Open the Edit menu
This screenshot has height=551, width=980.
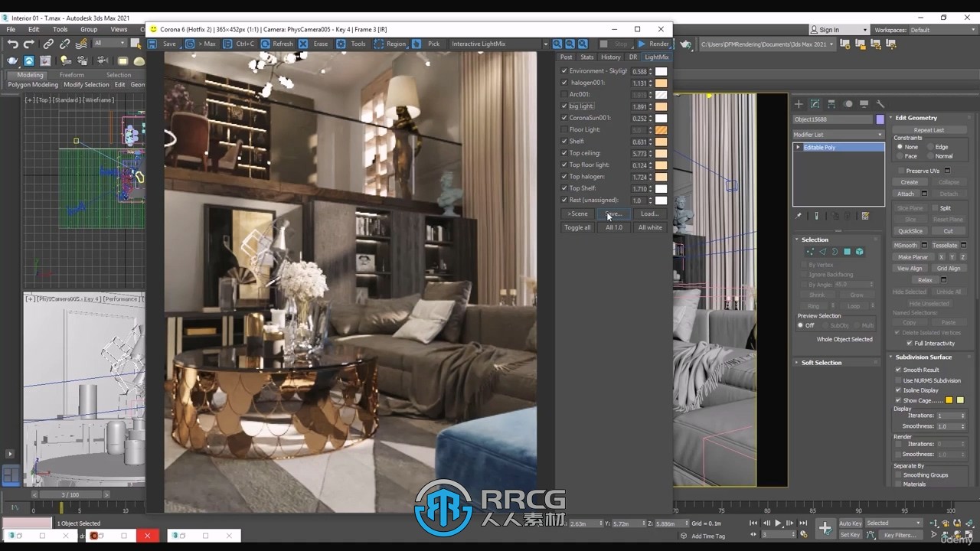click(34, 30)
